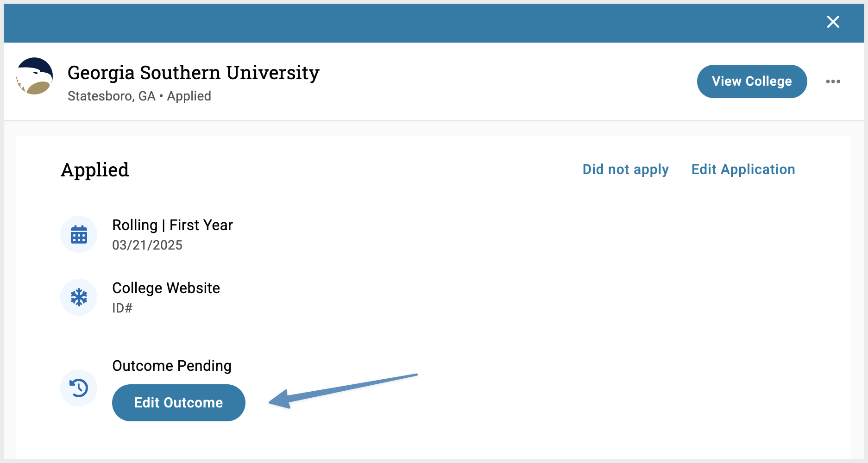Click the Rolling | First Year label

coord(172,225)
